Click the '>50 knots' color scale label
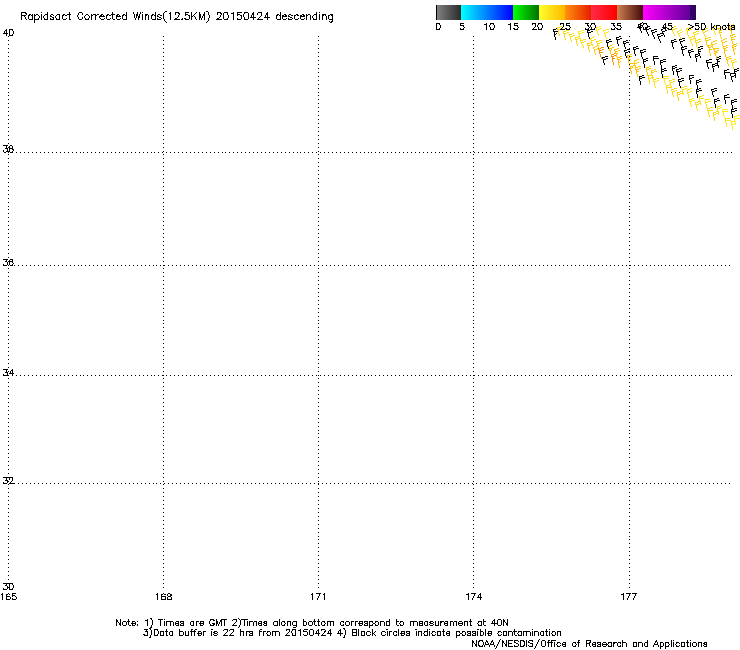The height and width of the screenshot is (650, 740). pos(711,27)
